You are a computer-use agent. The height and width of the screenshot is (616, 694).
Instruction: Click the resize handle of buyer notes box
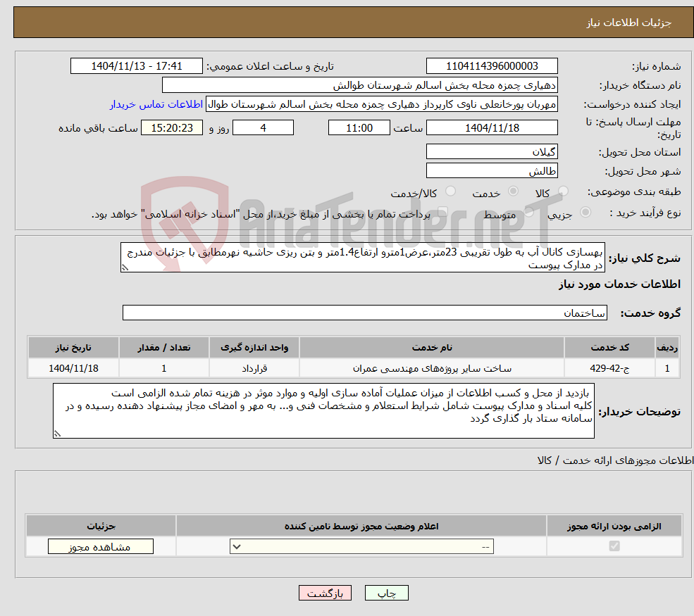[x=57, y=434]
